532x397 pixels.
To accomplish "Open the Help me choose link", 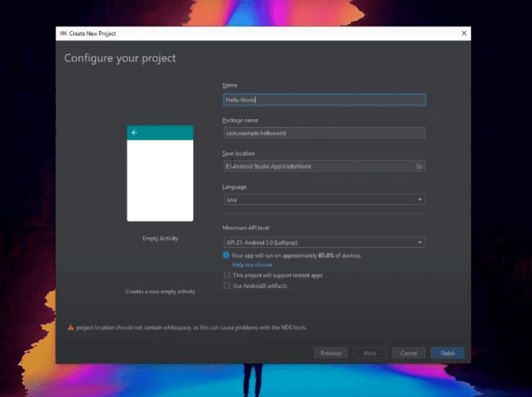I will pos(252,265).
